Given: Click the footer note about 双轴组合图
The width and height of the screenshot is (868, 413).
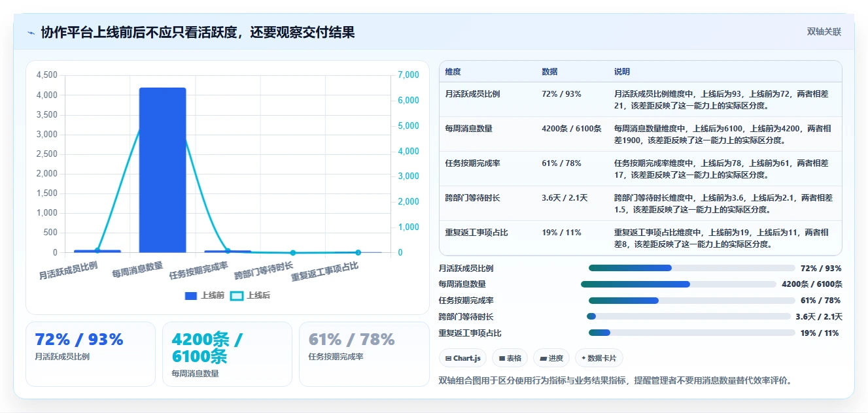Looking at the screenshot, I should [x=616, y=380].
